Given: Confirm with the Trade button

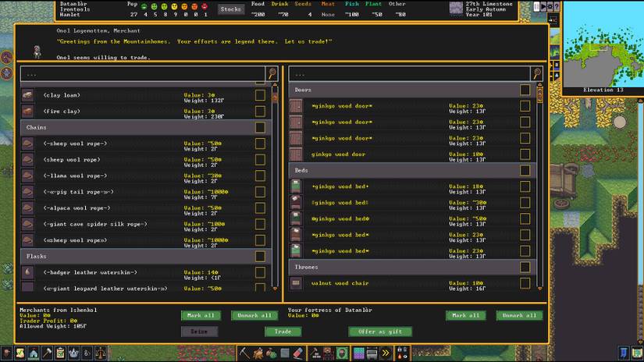Looking at the screenshot, I should pyautogui.click(x=283, y=332).
